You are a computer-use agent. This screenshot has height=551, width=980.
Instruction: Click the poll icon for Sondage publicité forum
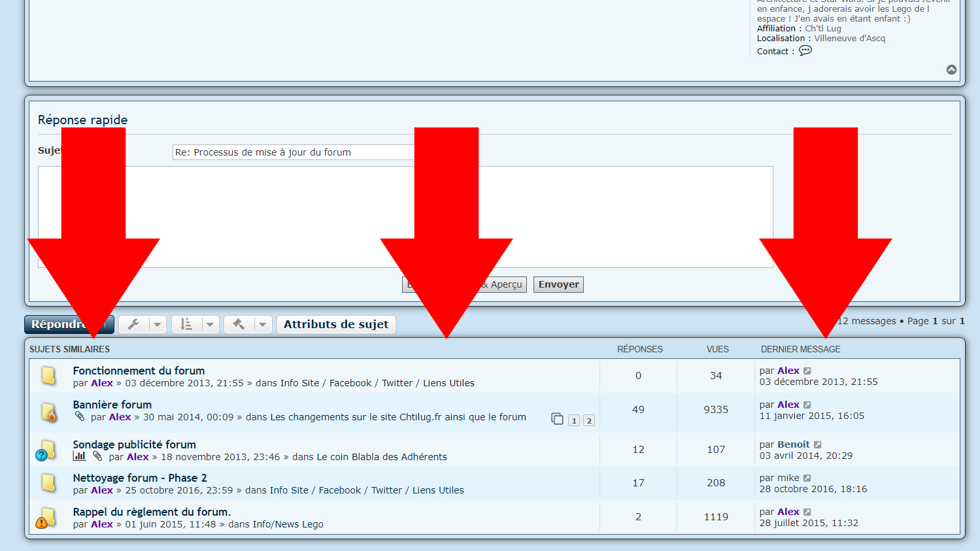[x=79, y=456]
